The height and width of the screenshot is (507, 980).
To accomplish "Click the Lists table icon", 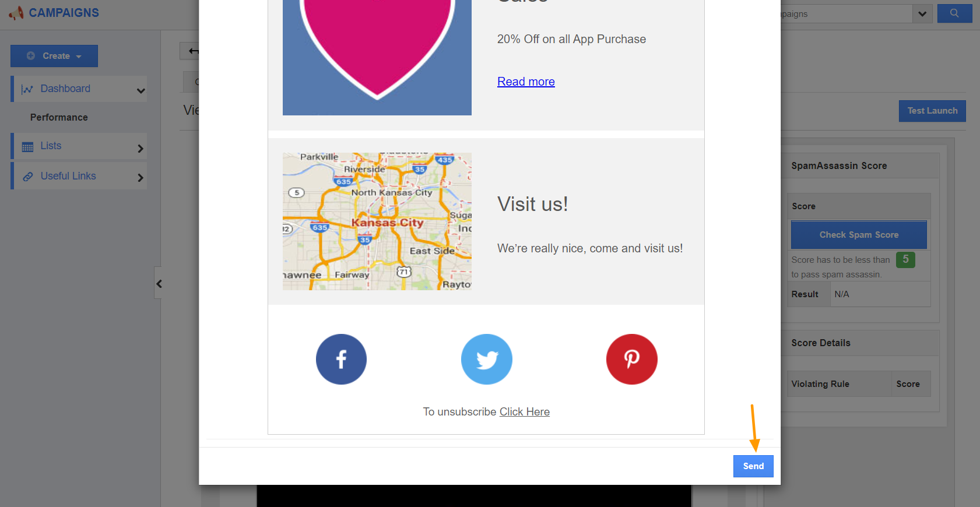I will [27, 147].
